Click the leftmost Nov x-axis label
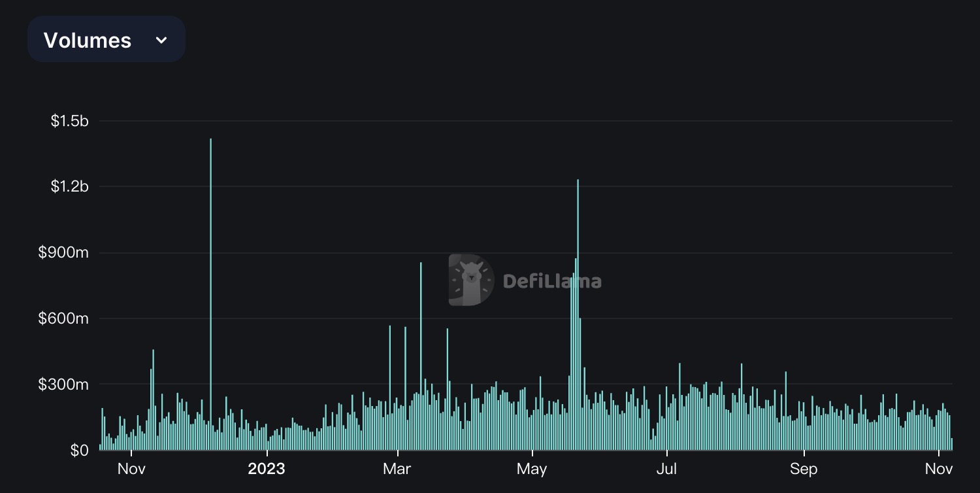 point(131,469)
